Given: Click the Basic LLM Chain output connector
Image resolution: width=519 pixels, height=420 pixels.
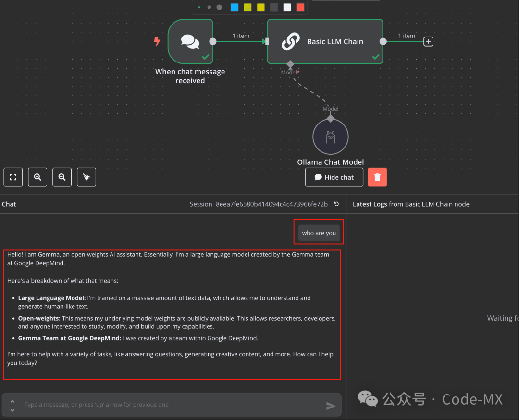Looking at the screenshot, I should [x=383, y=41].
